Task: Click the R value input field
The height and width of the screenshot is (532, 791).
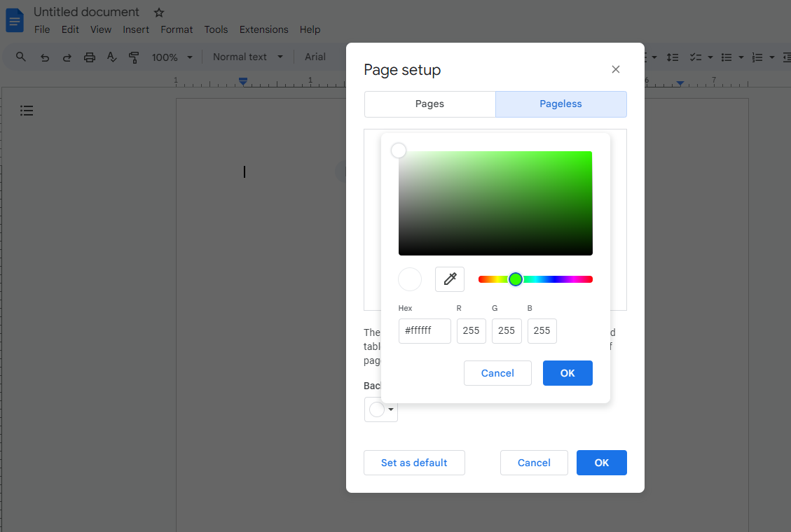Action: pos(472,331)
